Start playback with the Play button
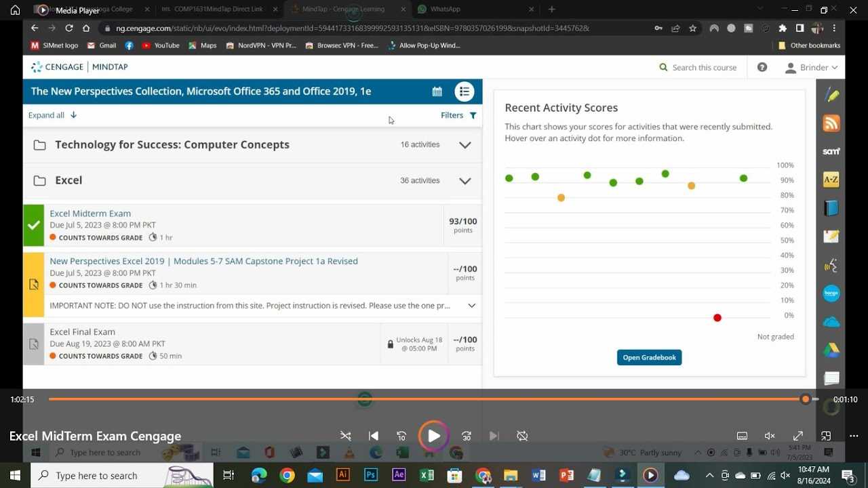Image resolution: width=868 pixels, height=488 pixels. (x=434, y=436)
